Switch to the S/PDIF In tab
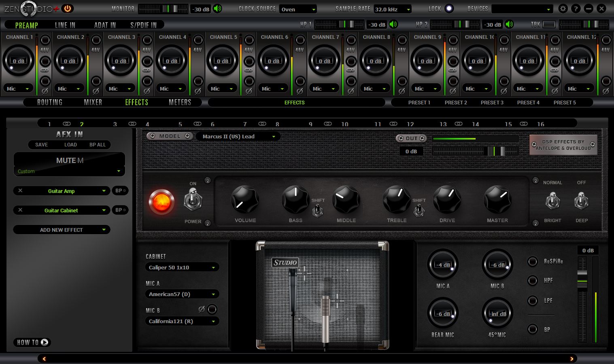This screenshot has height=364, width=614. (x=143, y=25)
